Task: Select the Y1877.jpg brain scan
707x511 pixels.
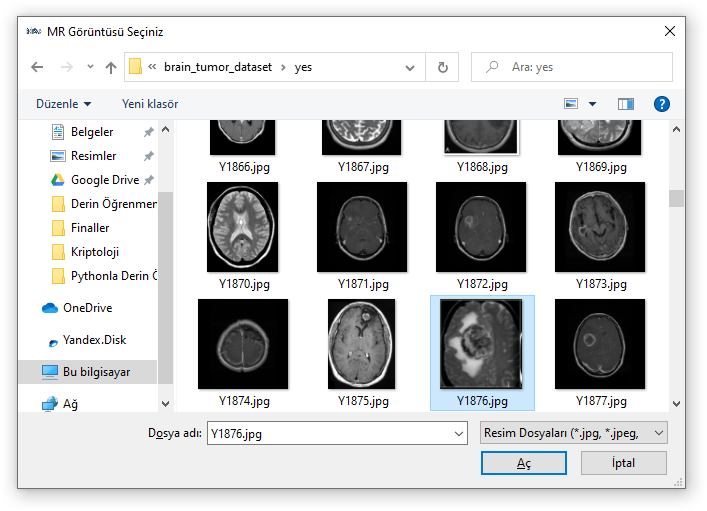Action: [x=600, y=344]
